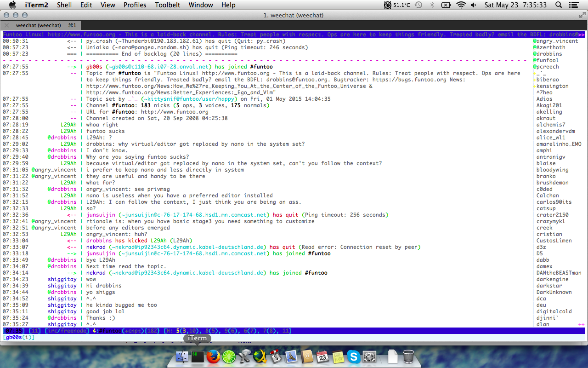588x368 pixels.
Task: Click biberao in the nick list
Action: (548, 80)
